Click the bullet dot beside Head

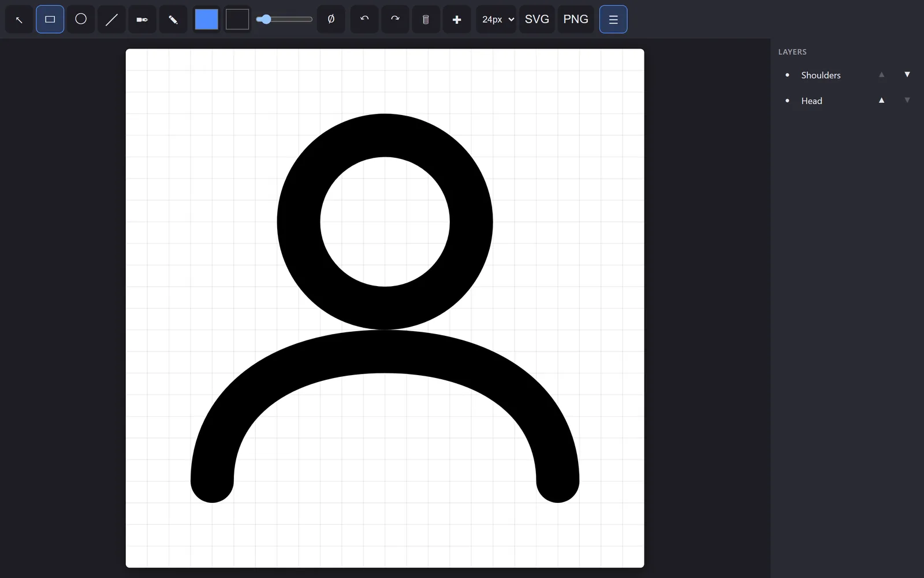click(787, 101)
